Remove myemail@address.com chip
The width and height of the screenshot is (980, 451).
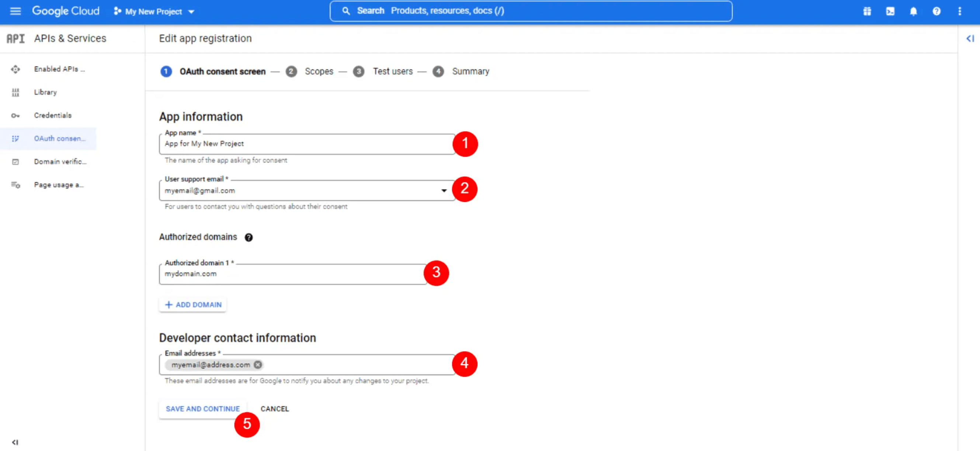258,365
